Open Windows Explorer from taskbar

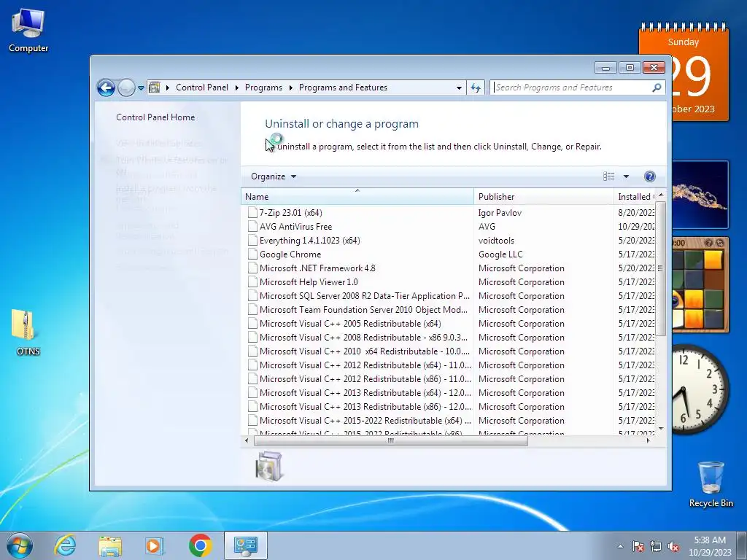[x=110, y=545]
